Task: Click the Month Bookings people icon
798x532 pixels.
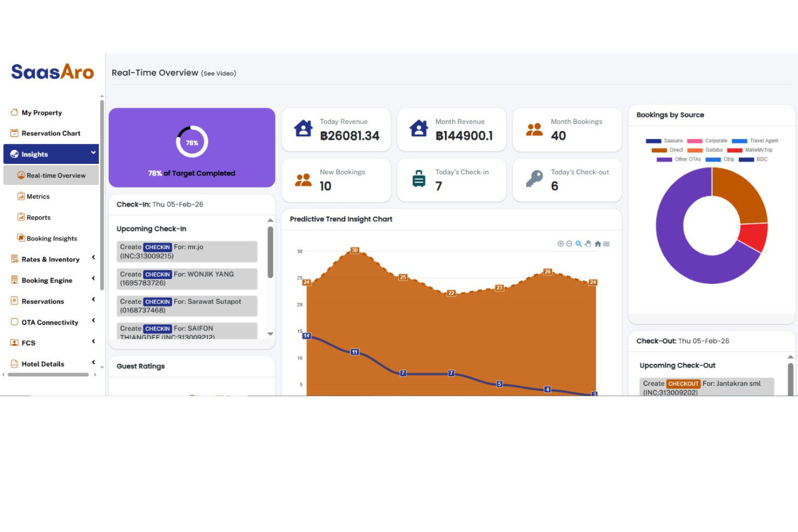Action: tap(534, 129)
